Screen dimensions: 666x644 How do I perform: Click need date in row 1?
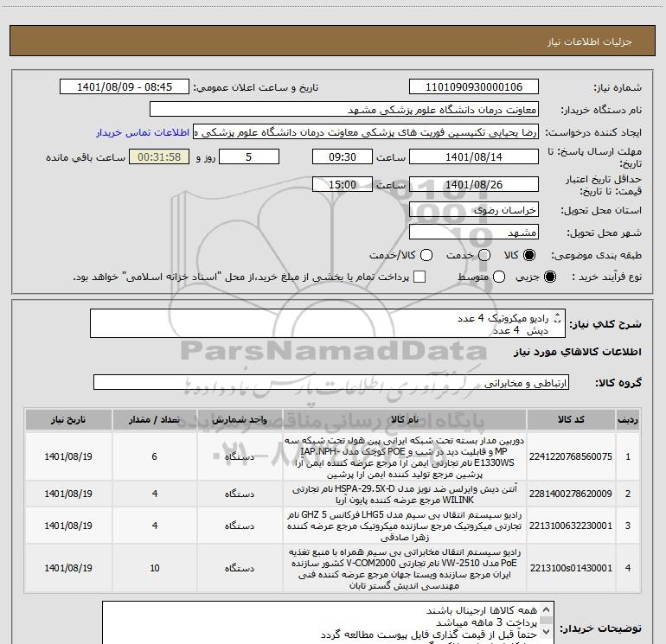[x=68, y=456]
